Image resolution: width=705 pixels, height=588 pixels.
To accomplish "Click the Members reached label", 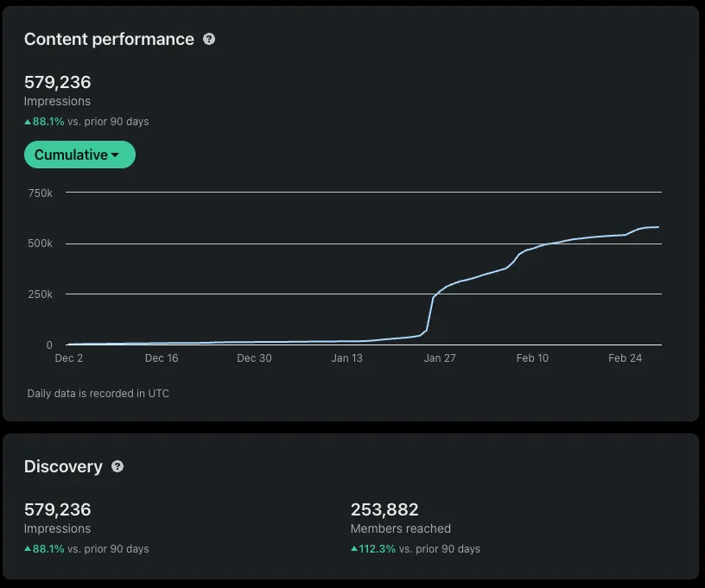I will 401,528.
